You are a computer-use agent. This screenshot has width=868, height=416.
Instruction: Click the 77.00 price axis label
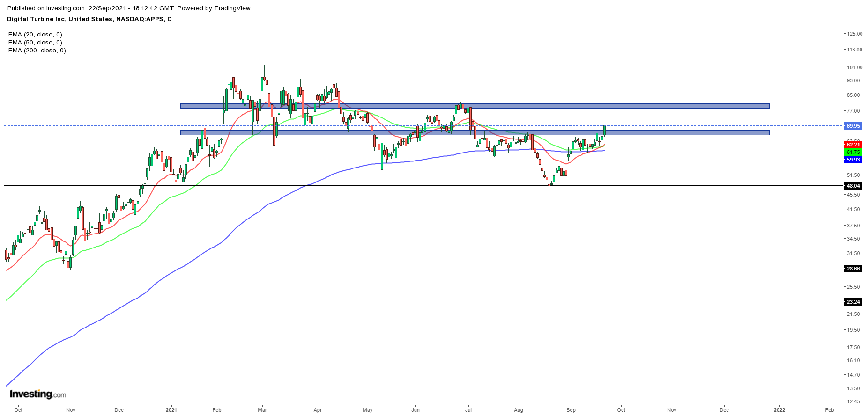click(853, 111)
